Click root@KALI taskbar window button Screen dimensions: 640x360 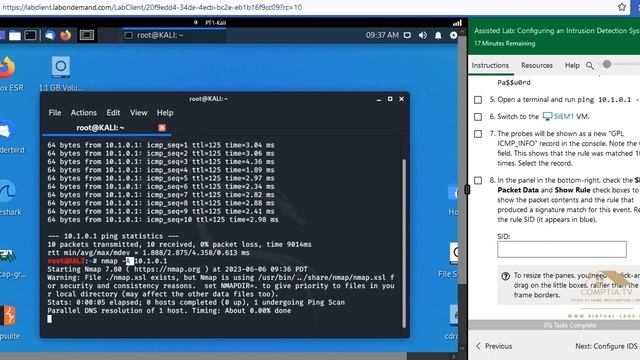(x=173, y=36)
